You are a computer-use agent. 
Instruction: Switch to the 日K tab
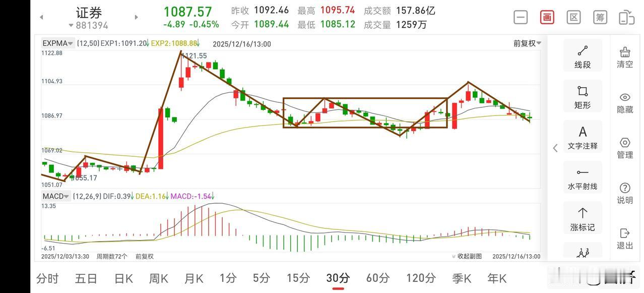123,278
